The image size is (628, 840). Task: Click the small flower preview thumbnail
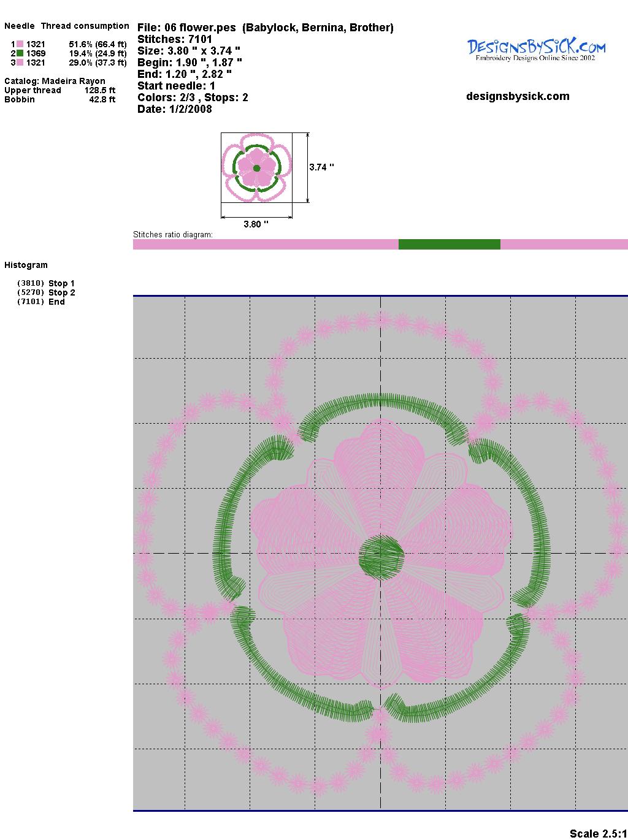point(256,167)
